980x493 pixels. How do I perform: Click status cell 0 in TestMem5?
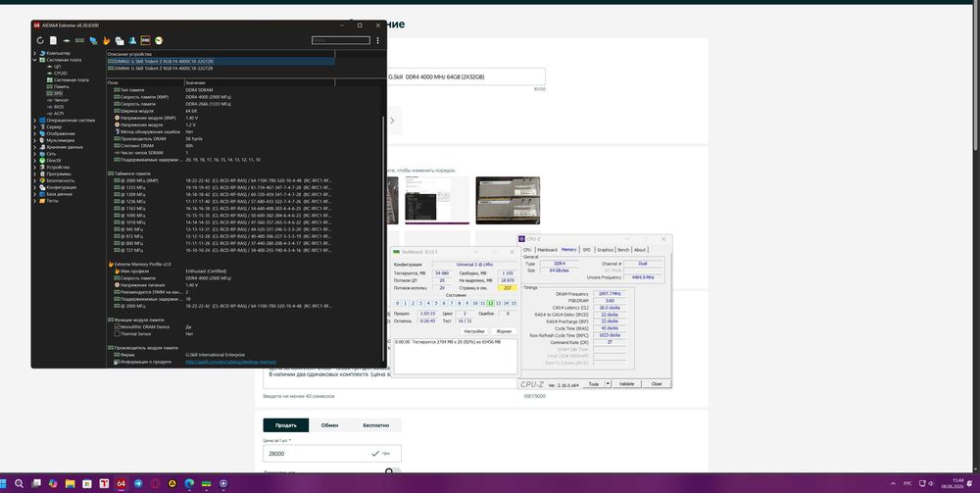pos(398,303)
